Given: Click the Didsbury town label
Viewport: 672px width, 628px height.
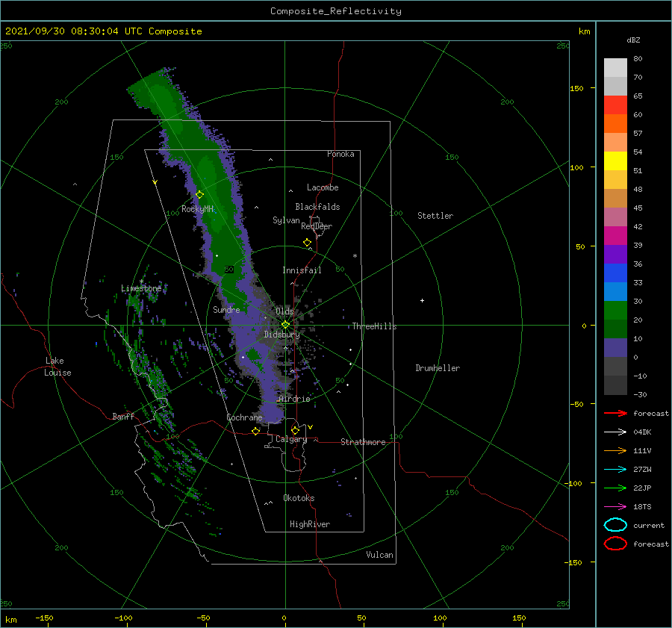Looking at the screenshot, I should [x=281, y=335].
